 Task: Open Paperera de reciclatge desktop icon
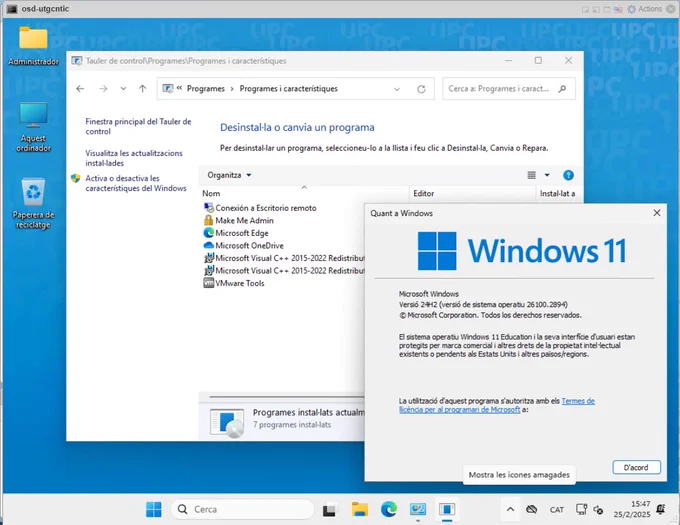(33, 202)
